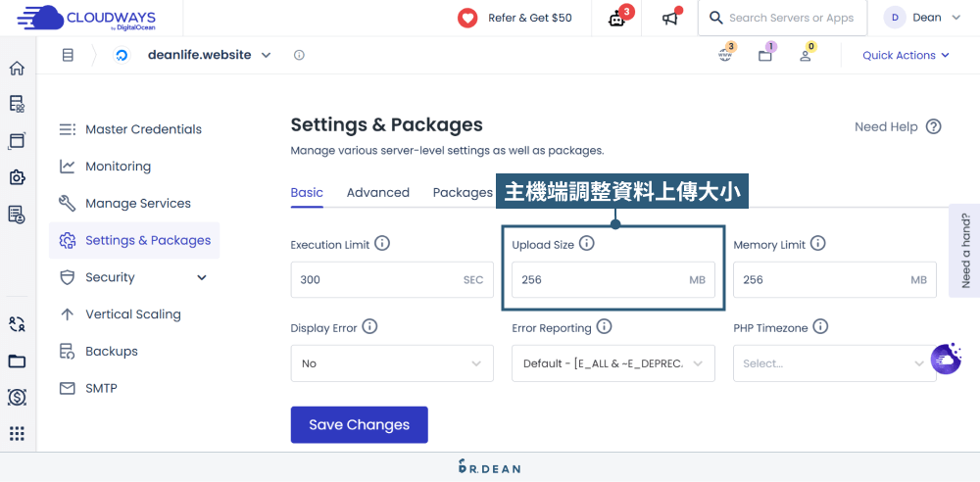Open the applications window icon in left rail

click(x=17, y=141)
